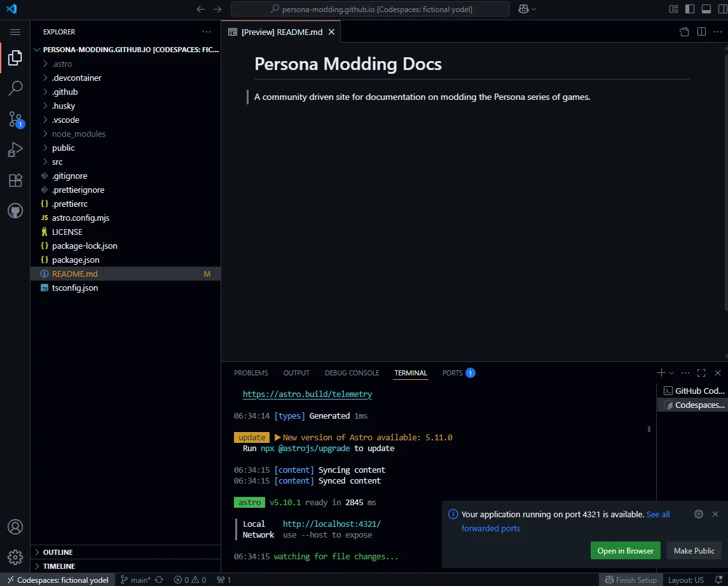
Task: Open the application hamburger menu
Action: click(15, 32)
